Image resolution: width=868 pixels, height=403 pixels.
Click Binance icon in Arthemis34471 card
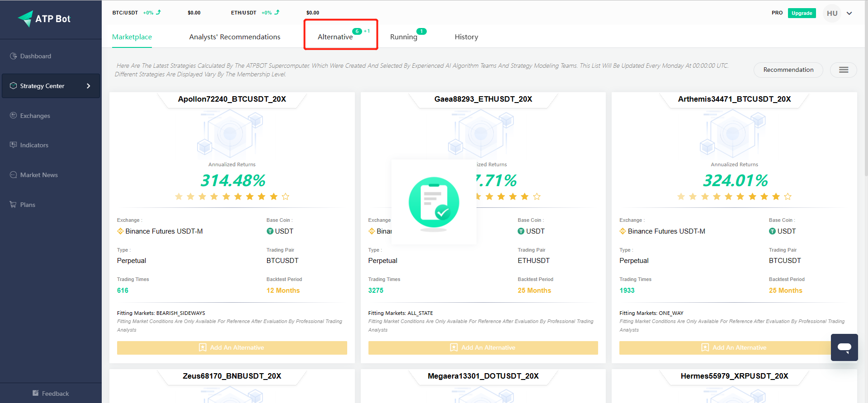point(623,231)
